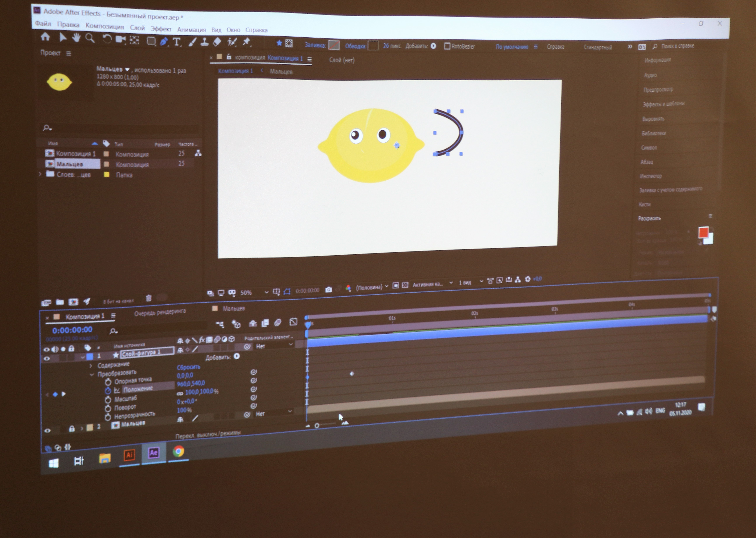Select the Hand tool
Screen dimensions: 756x538
[x=76, y=38]
